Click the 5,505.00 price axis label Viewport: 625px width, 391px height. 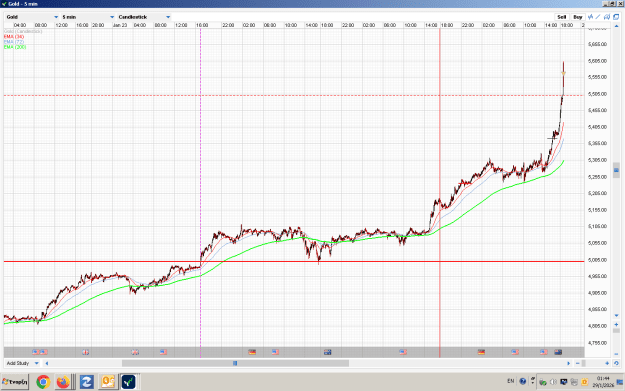pos(597,94)
